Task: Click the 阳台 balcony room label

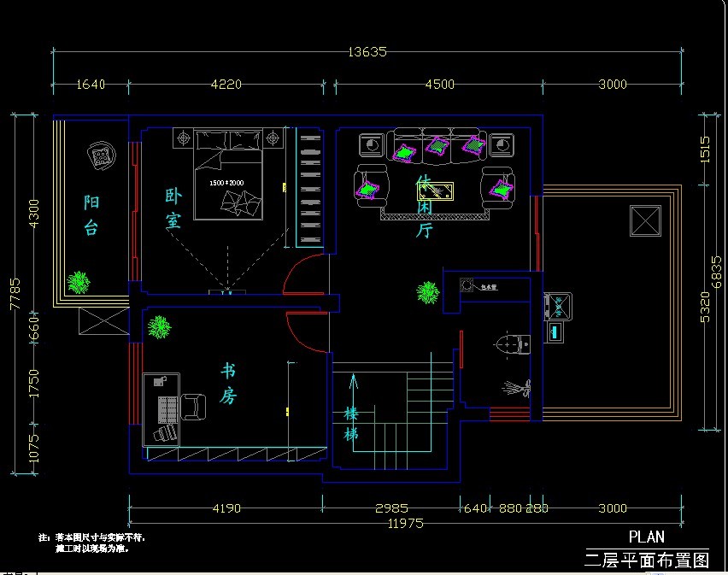Action: coord(91,214)
